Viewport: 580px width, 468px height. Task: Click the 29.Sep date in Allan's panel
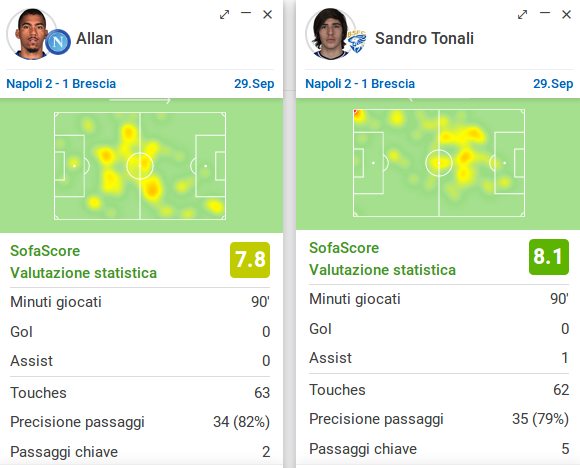(x=254, y=84)
